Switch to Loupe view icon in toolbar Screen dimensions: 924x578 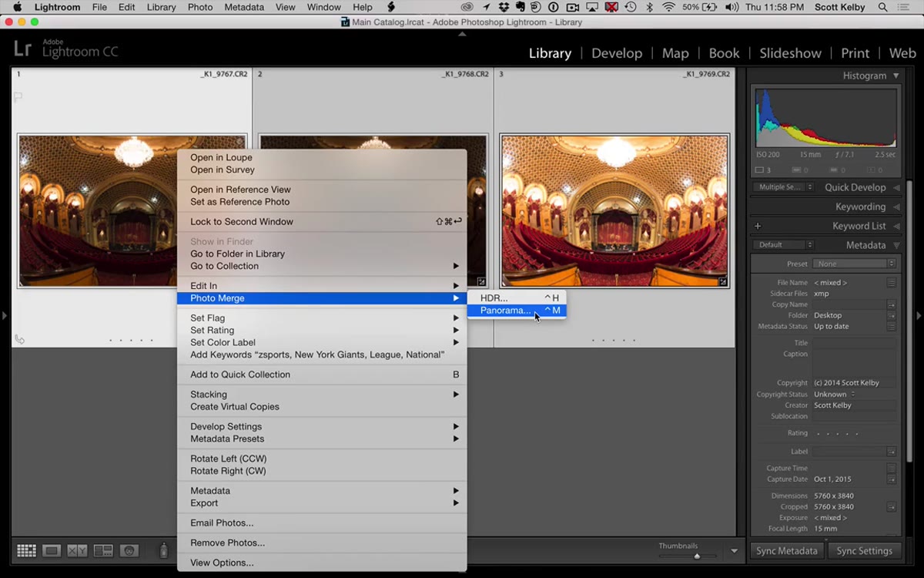pyautogui.click(x=52, y=550)
